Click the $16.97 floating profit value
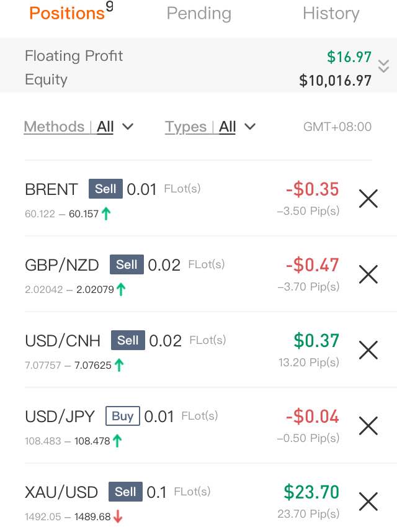This screenshot has width=397, height=532. pyautogui.click(x=349, y=57)
